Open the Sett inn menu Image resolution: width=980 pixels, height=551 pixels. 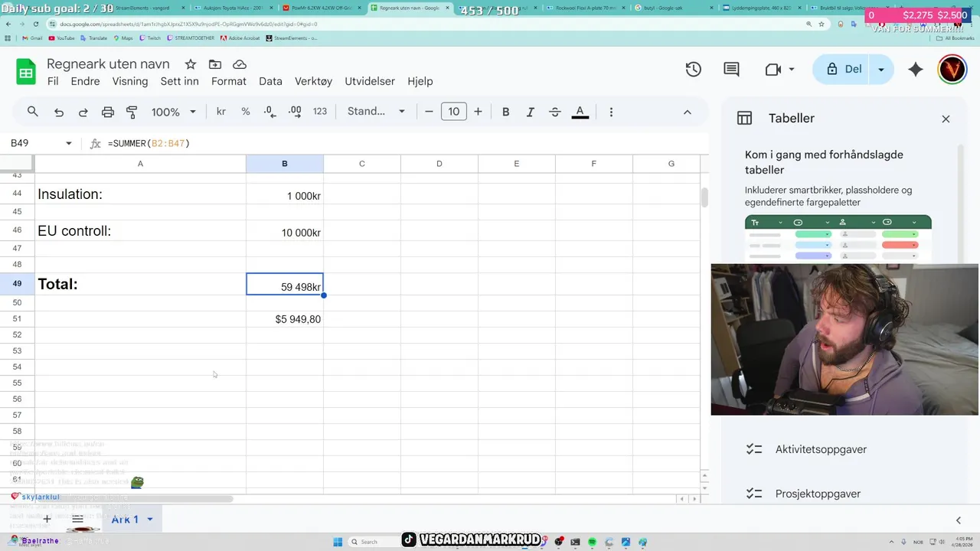point(180,81)
